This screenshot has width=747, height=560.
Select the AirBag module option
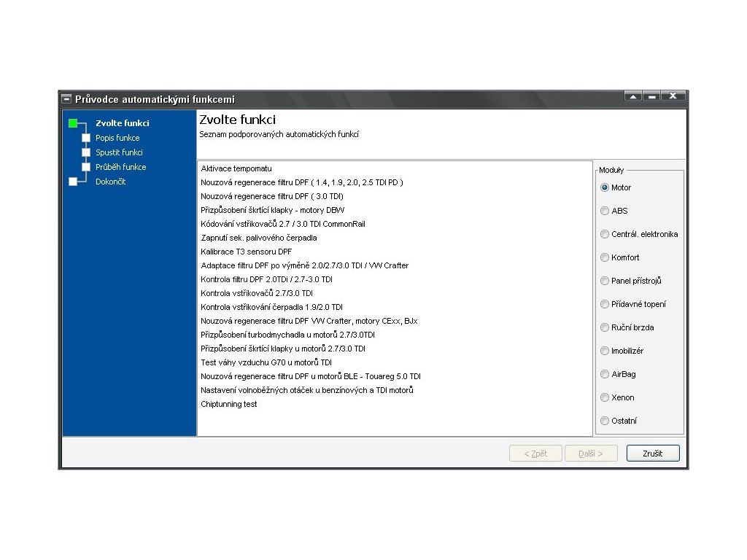(605, 374)
